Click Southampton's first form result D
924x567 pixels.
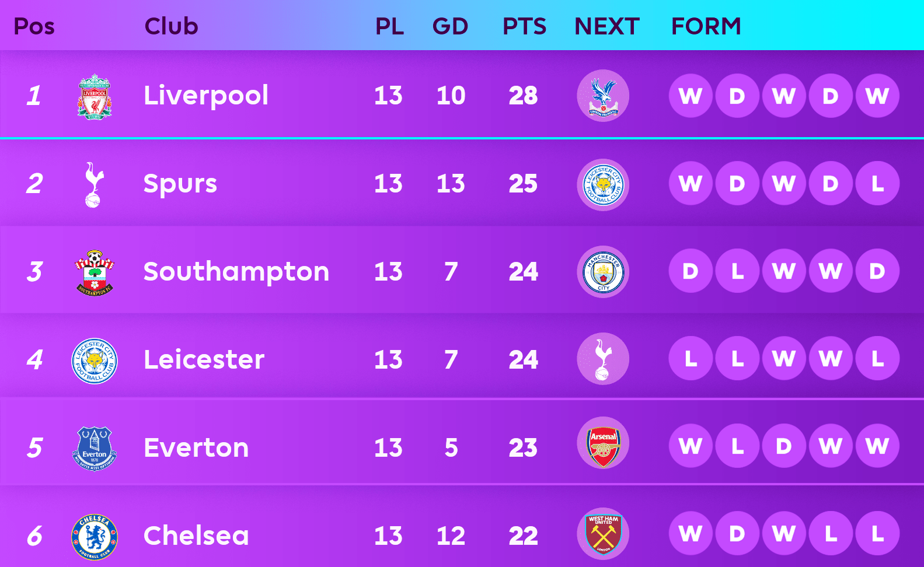(x=691, y=271)
